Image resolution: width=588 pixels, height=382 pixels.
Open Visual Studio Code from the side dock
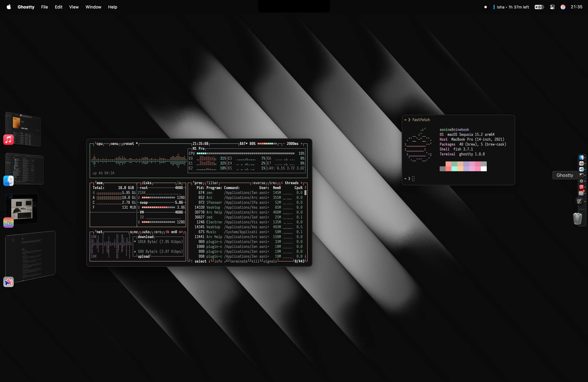coord(582,169)
